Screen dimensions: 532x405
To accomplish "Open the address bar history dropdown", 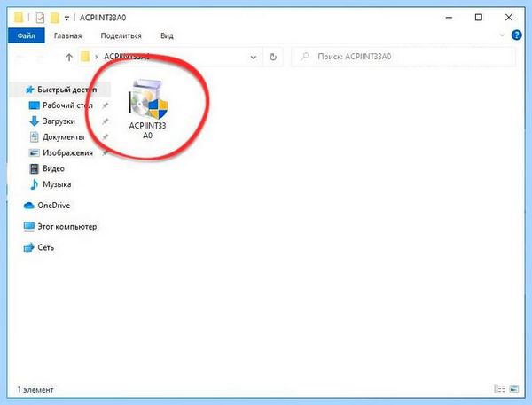I will click(253, 57).
